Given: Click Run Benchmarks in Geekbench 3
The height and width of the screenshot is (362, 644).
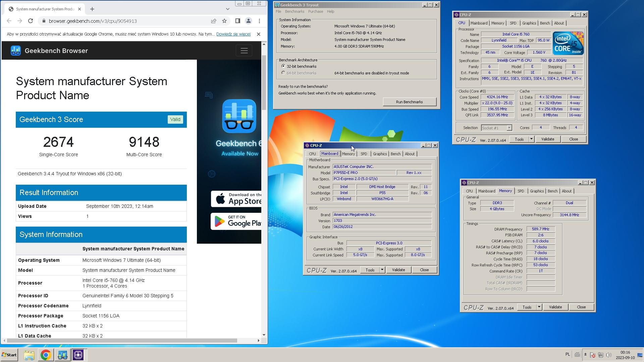Looking at the screenshot, I should coord(410,102).
